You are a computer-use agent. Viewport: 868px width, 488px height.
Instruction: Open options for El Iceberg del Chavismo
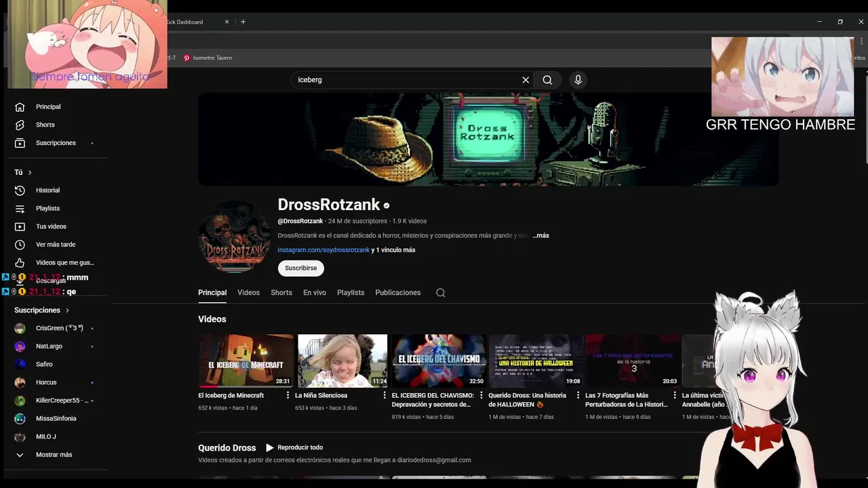point(481,395)
